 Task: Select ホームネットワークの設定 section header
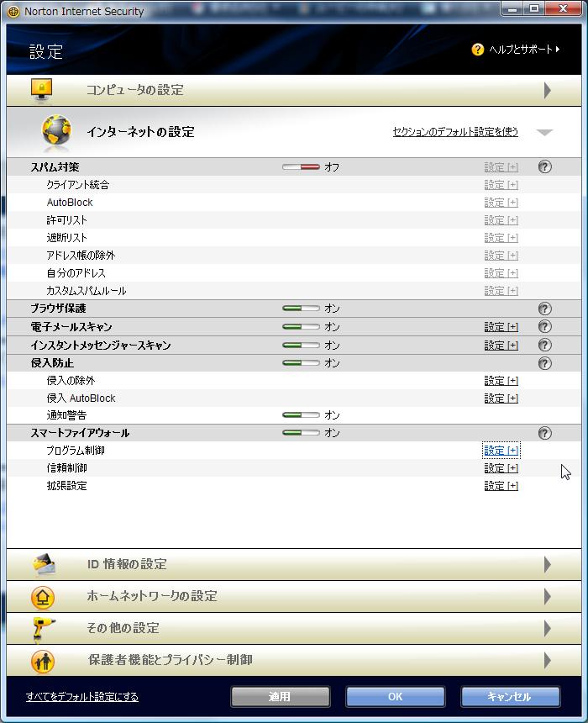click(294, 597)
